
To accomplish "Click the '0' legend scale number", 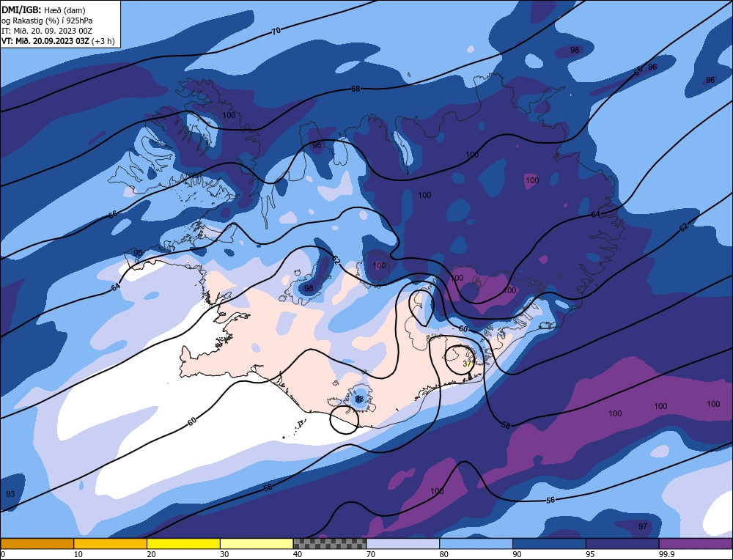I will pyautogui.click(x=3, y=554).
